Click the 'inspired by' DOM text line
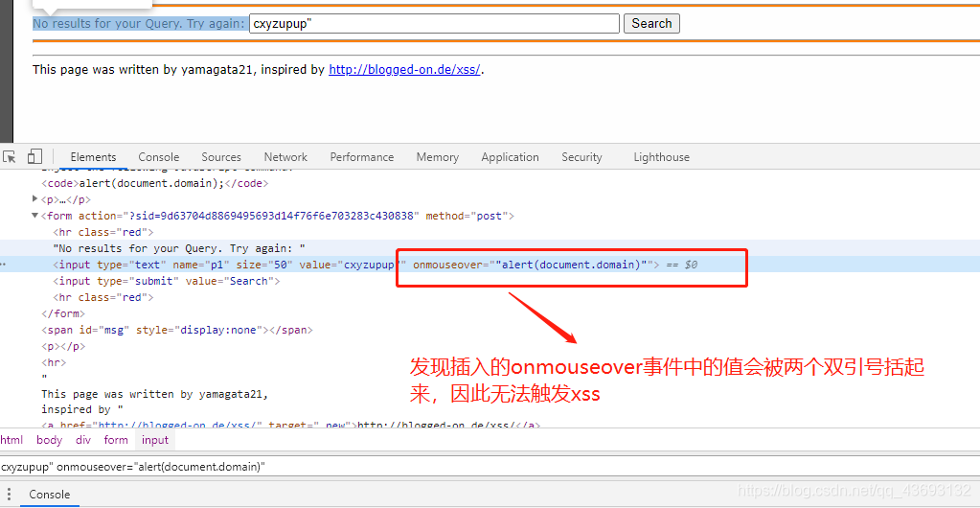Image resolution: width=980 pixels, height=508 pixels. click(81, 409)
